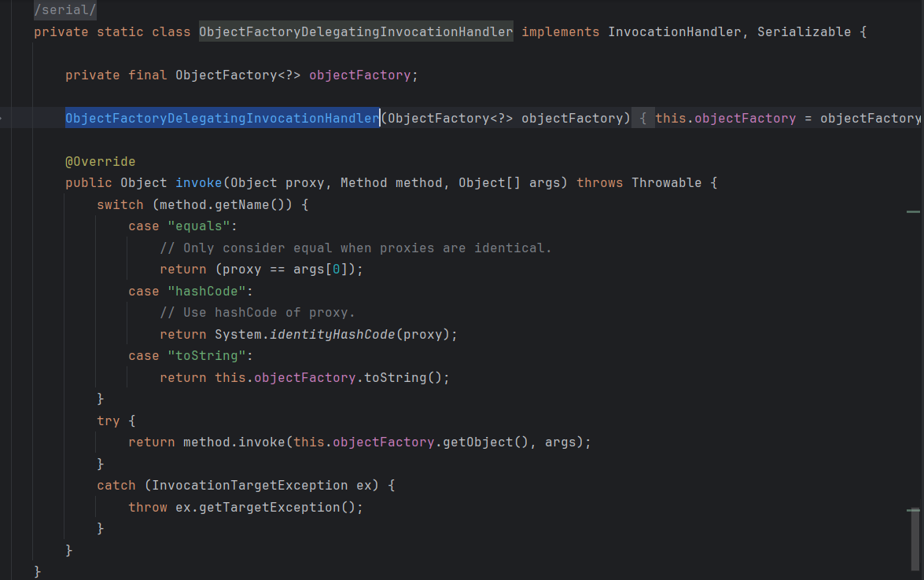Click the /serial/ folded Javadoc comment
The height and width of the screenshot is (580, 924).
point(65,11)
